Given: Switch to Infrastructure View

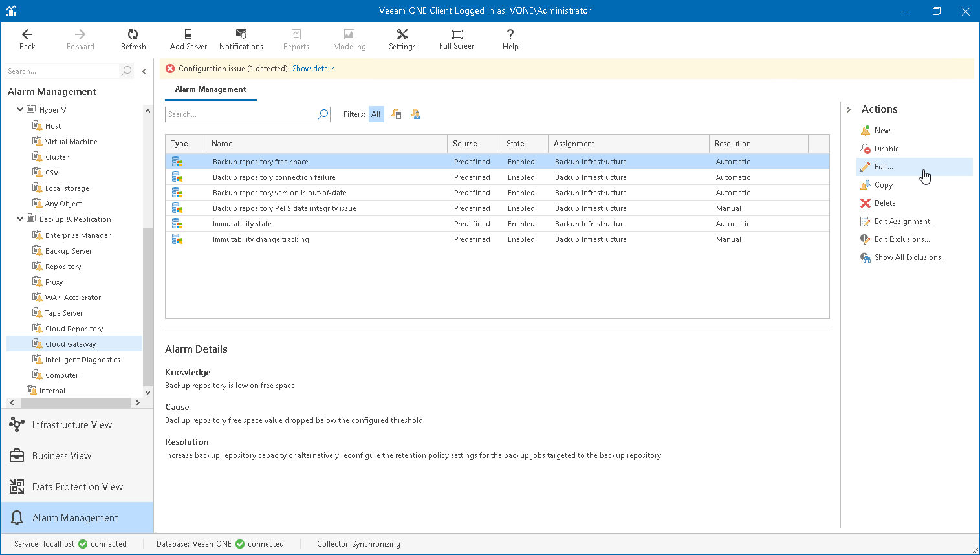Looking at the screenshot, I should pyautogui.click(x=72, y=425).
